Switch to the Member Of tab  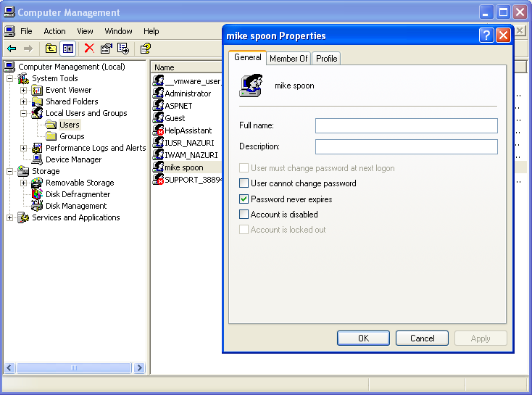pyautogui.click(x=288, y=59)
